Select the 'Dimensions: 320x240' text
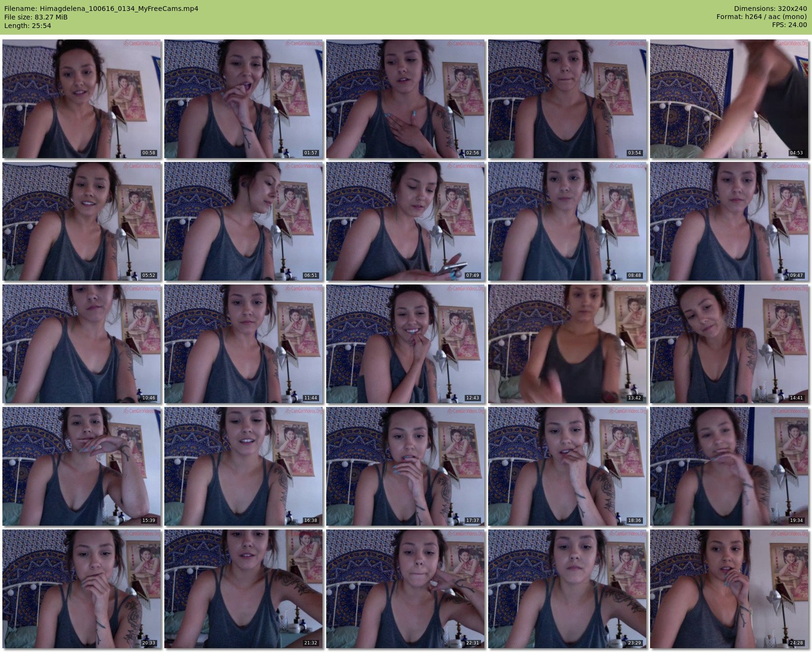Image resolution: width=812 pixels, height=652 pixels. tap(770, 9)
